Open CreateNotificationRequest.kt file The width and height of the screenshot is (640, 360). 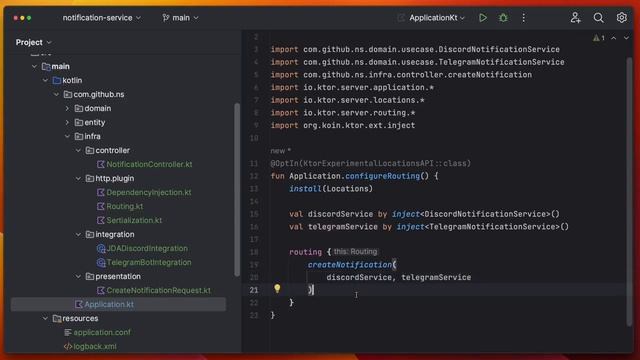(x=158, y=291)
